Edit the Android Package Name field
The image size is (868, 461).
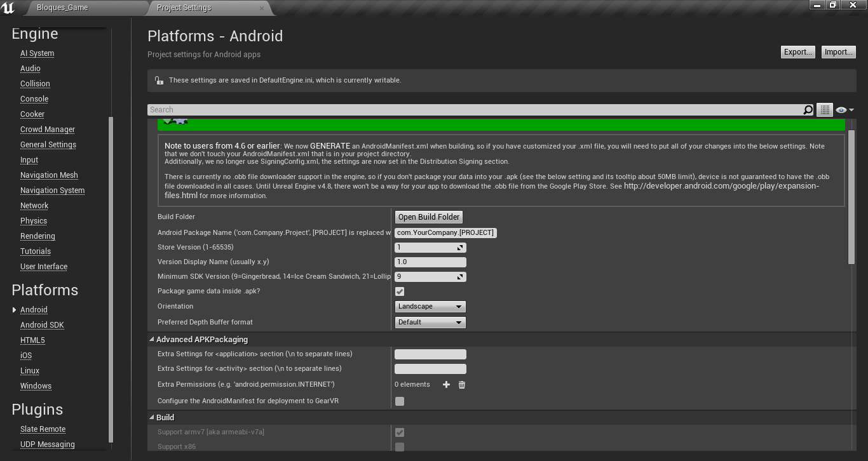445,233
